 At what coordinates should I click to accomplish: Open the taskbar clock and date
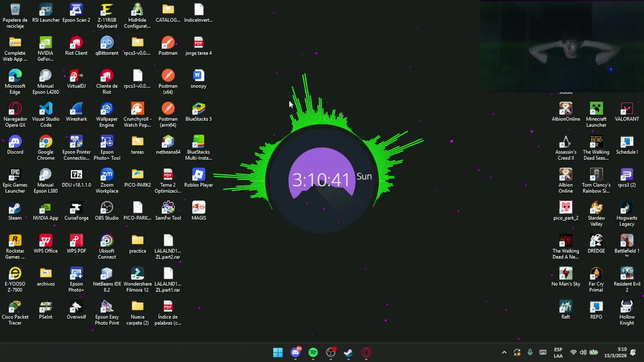(x=616, y=352)
